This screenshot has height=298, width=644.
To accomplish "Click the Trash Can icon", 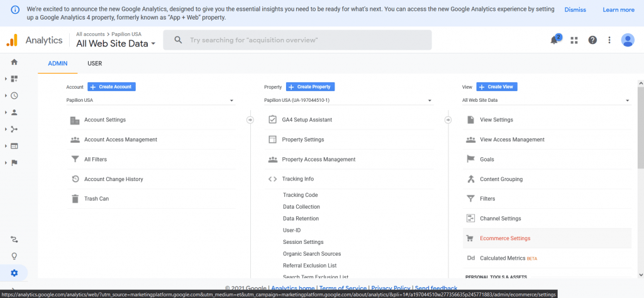I will tap(75, 199).
